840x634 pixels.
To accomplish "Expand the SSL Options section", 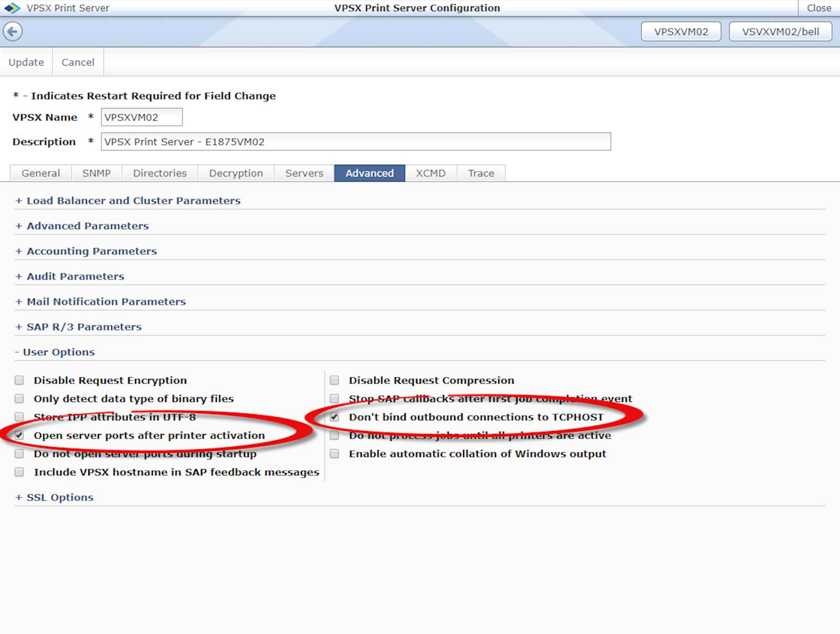I will (55, 497).
